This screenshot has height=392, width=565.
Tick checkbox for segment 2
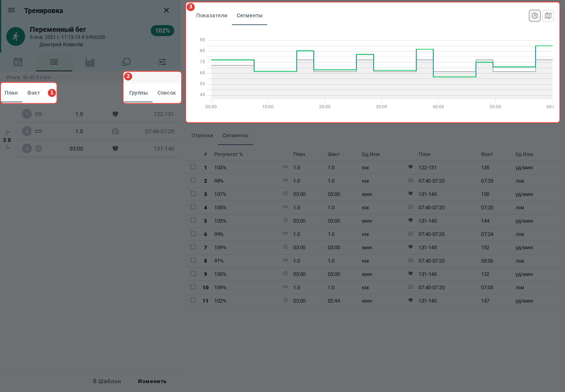(193, 180)
